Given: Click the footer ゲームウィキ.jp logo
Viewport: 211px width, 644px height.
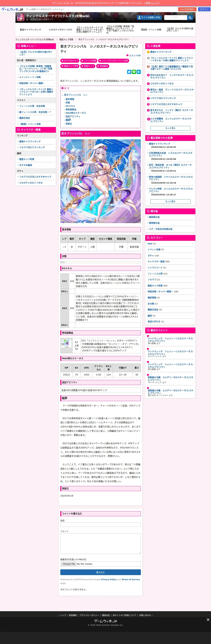Looking at the screenshot, I should (x=105, y=621).
